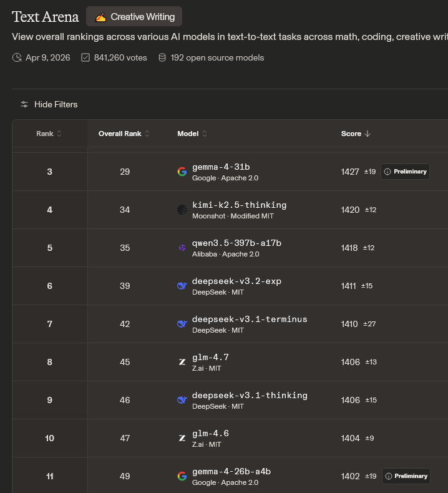Click the Z.ai logo next to glm-4.7
Screen dimensions: 448x493
[182, 362]
